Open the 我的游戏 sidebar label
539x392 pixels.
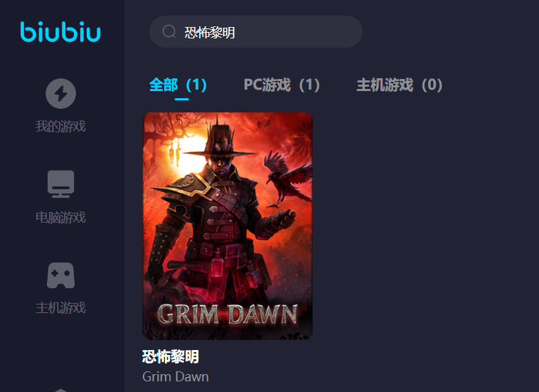pyautogui.click(x=61, y=126)
